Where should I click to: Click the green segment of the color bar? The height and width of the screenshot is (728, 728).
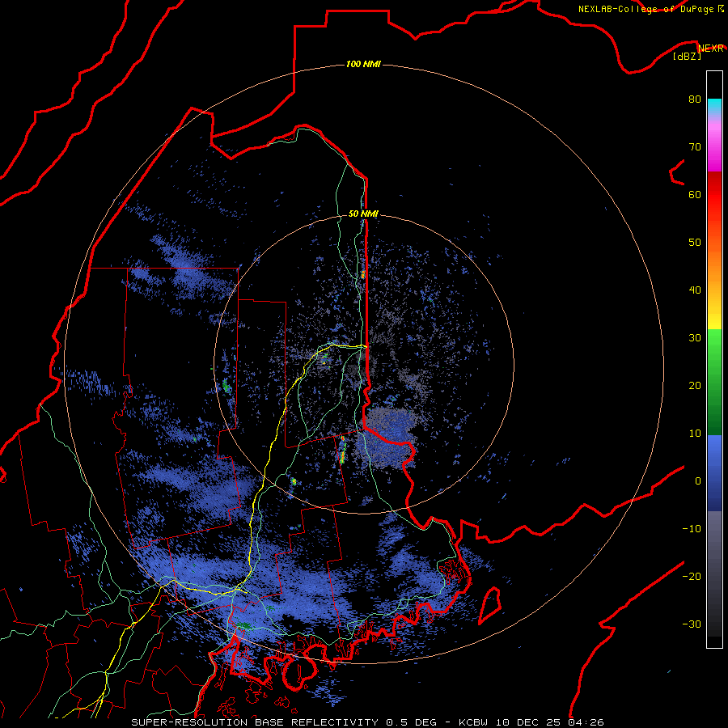pos(714,382)
